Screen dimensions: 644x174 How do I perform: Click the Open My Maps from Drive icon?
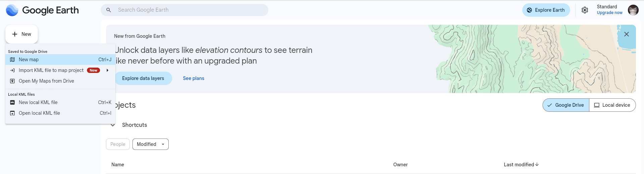click(x=12, y=81)
